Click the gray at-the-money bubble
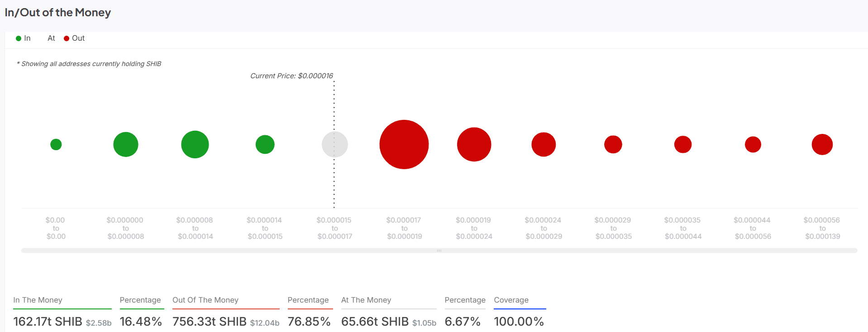This screenshot has height=332, width=868. click(334, 144)
